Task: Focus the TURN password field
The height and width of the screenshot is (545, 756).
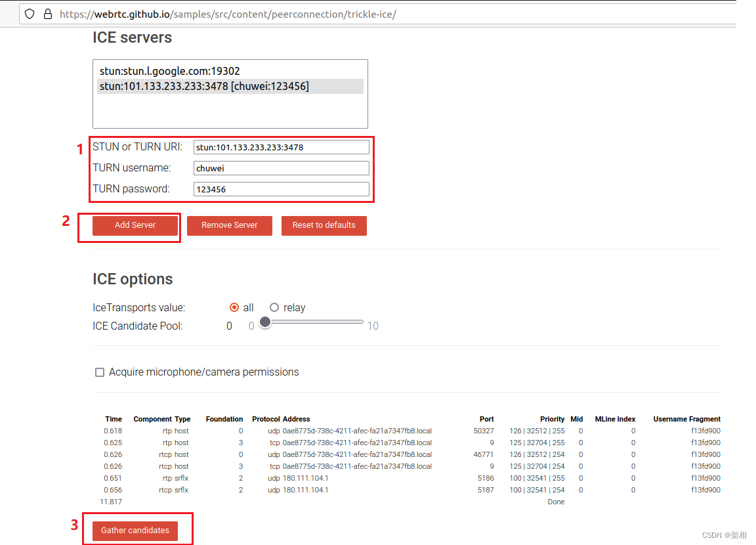Action: 281,189
